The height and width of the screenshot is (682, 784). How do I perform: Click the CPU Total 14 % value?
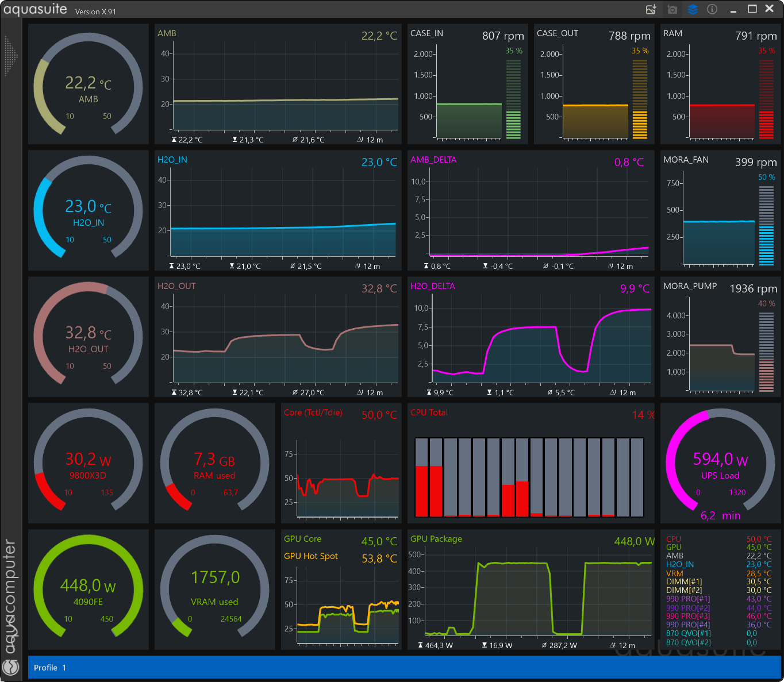point(643,415)
